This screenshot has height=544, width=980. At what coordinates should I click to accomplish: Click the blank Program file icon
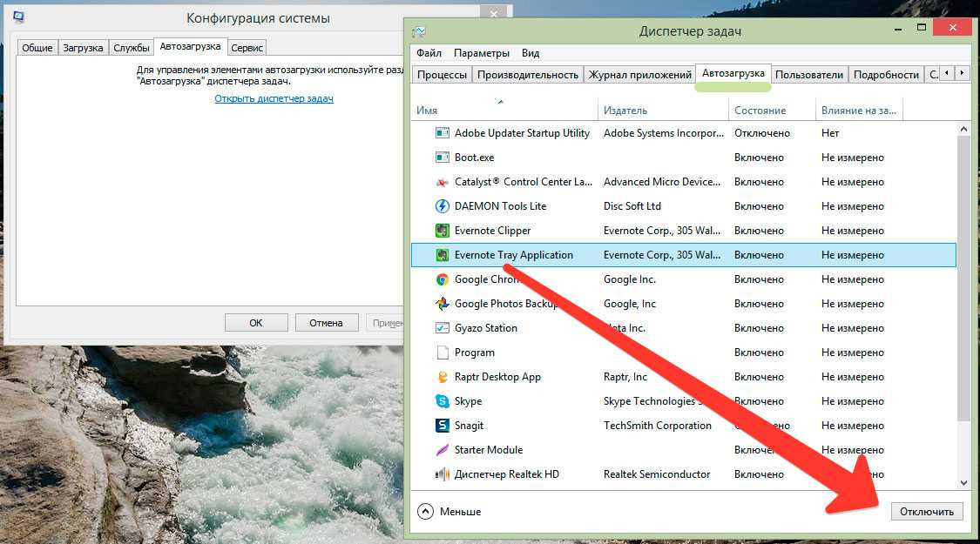point(442,353)
